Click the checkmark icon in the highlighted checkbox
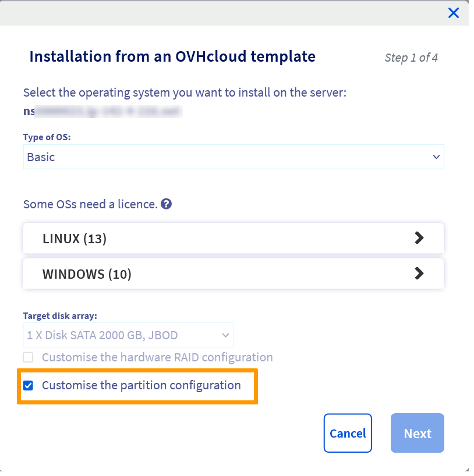Screen dimensions: 474x476 coord(28,385)
